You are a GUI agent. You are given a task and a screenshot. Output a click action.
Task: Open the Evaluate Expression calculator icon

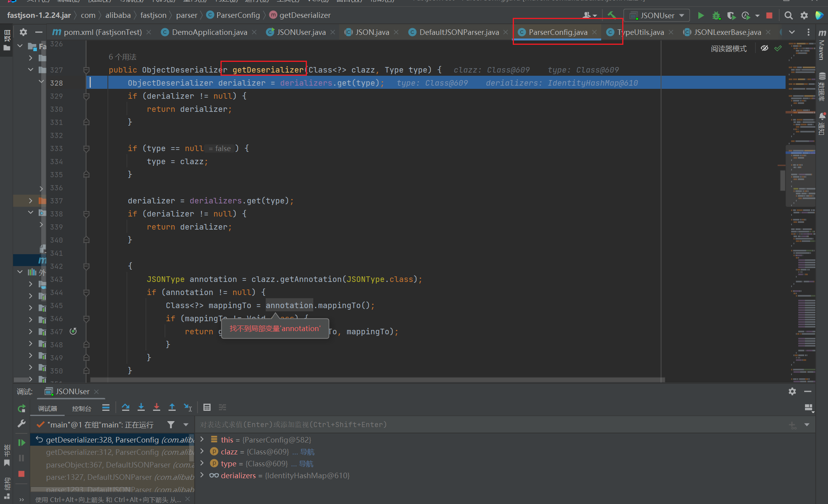[x=207, y=407]
